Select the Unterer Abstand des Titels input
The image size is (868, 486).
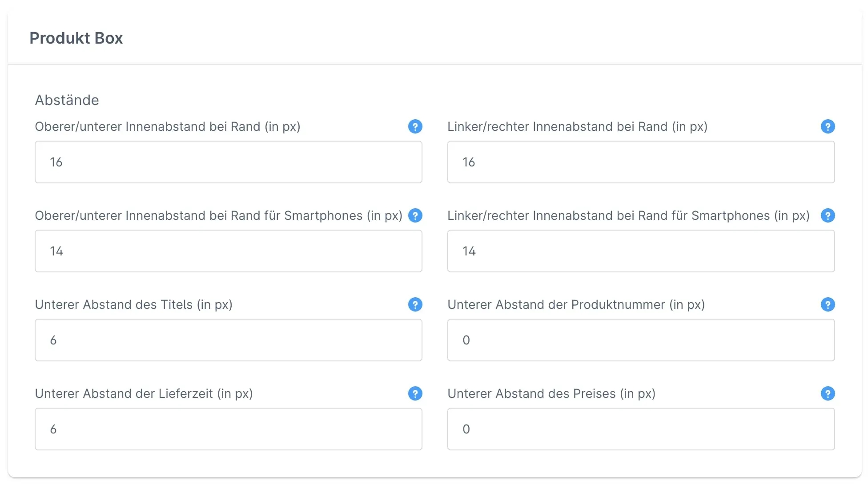click(228, 340)
